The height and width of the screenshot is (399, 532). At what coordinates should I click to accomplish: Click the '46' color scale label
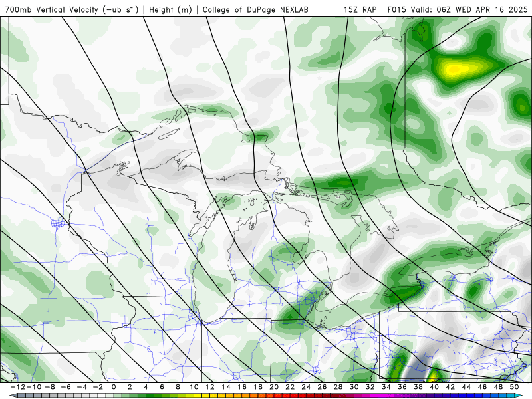click(x=483, y=387)
